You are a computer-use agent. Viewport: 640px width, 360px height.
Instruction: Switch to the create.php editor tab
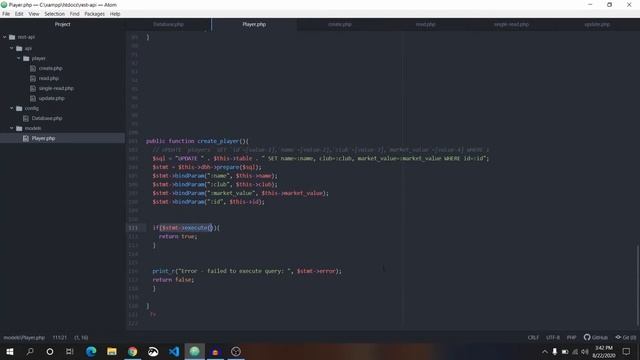340,24
